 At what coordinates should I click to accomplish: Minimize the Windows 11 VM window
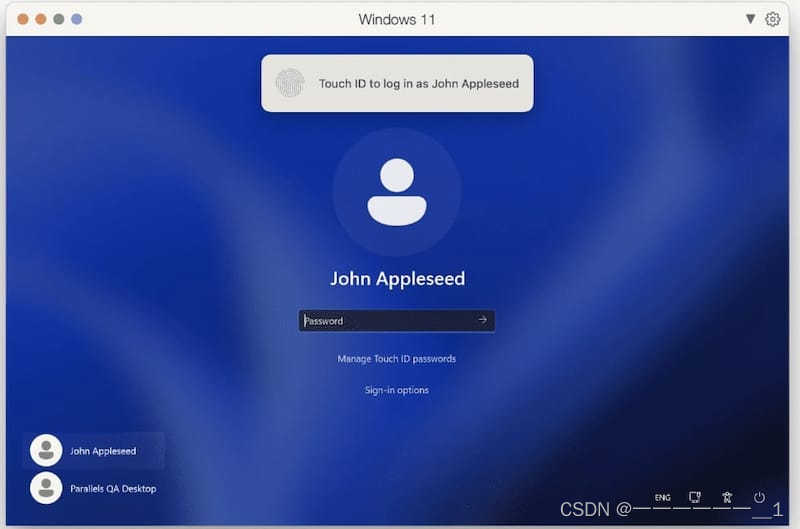[41, 19]
